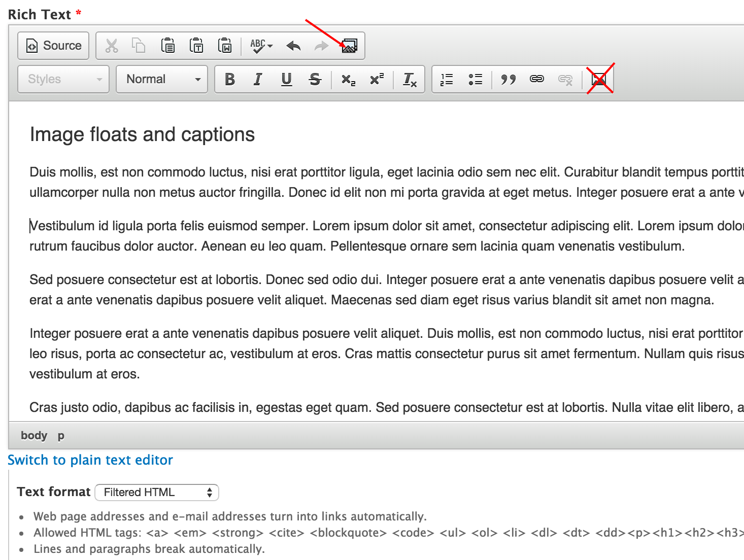Screen dimensions: 744x560
Task: Click the 'Rich Text' field label
Action: click(40, 15)
